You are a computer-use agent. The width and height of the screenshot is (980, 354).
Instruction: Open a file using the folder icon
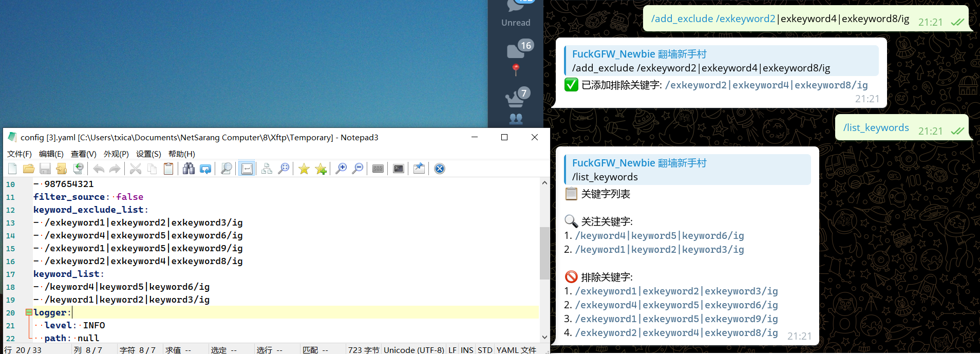(x=29, y=169)
